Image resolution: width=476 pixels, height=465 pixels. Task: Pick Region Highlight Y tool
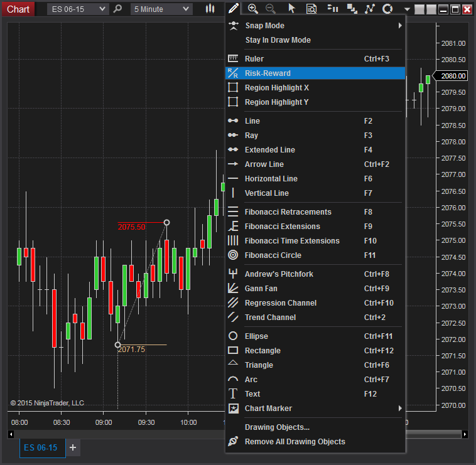(315, 102)
